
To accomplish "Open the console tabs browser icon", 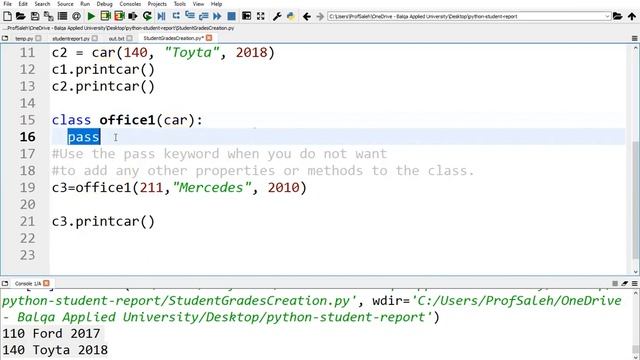I will click(5, 283).
